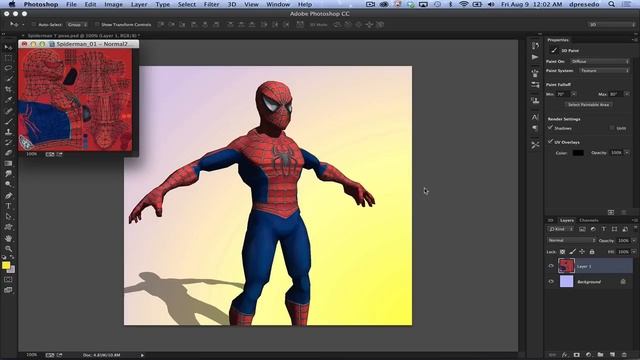
Task: Select the Eyedropper tool
Action: [8, 100]
